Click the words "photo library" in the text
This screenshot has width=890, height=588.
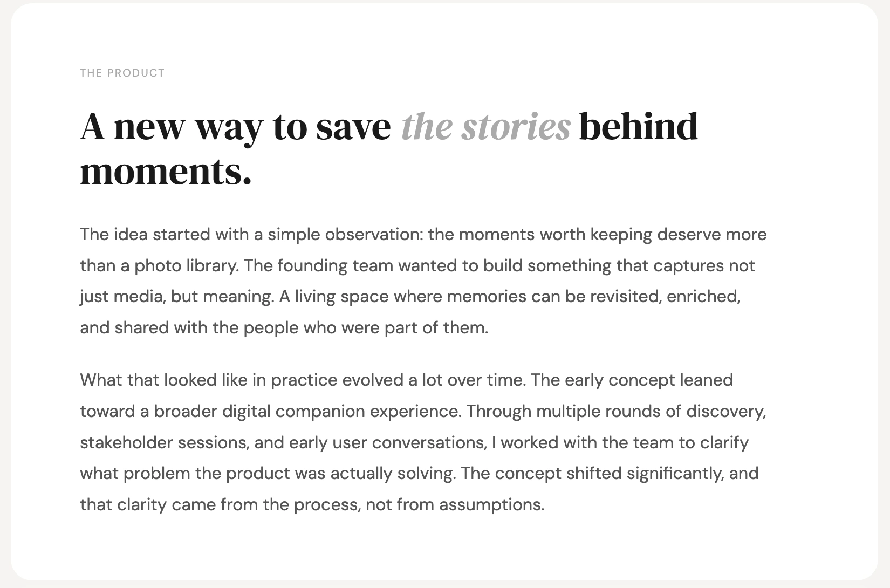pos(186,266)
